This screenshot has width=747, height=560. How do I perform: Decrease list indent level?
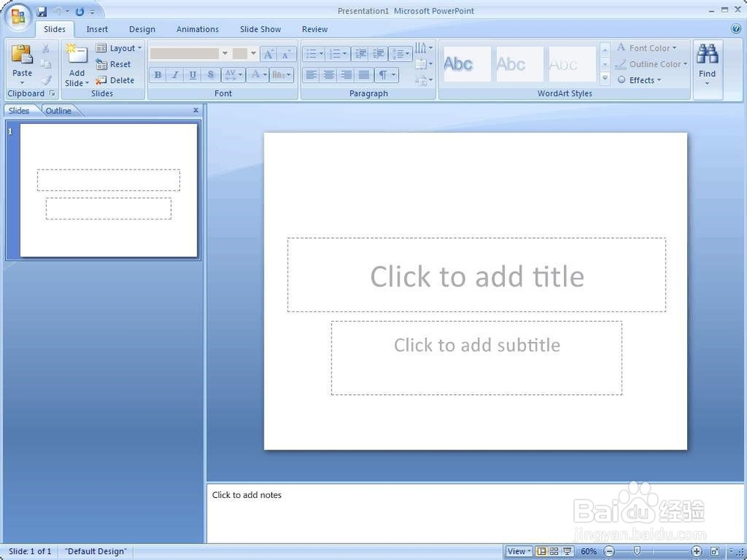click(x=361, y=53)
